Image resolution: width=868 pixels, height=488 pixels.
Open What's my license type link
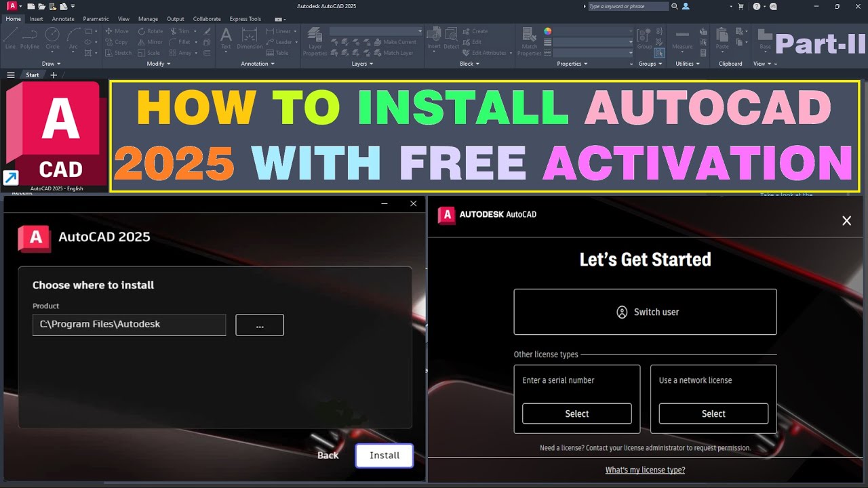point(645,470)
